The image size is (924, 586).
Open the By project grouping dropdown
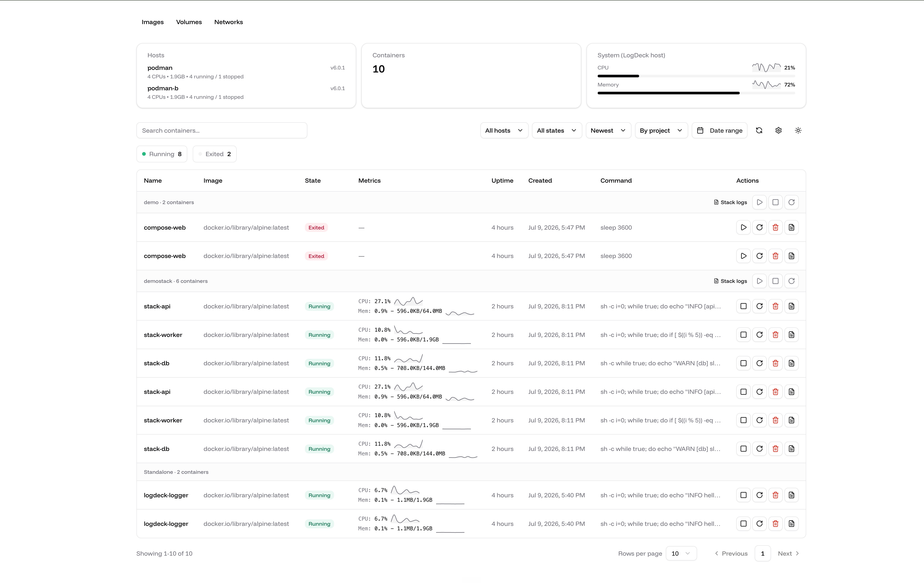(x=661, y=130)
